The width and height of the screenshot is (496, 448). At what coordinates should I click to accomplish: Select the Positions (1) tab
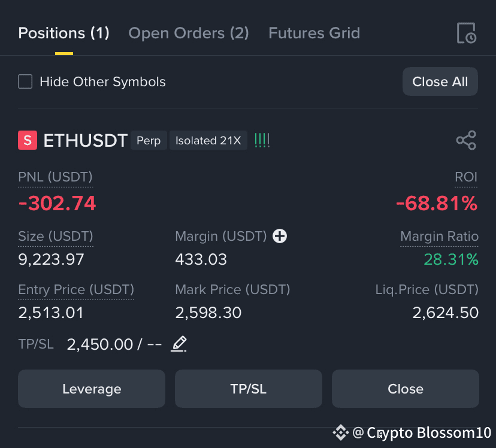pos(64,33)
